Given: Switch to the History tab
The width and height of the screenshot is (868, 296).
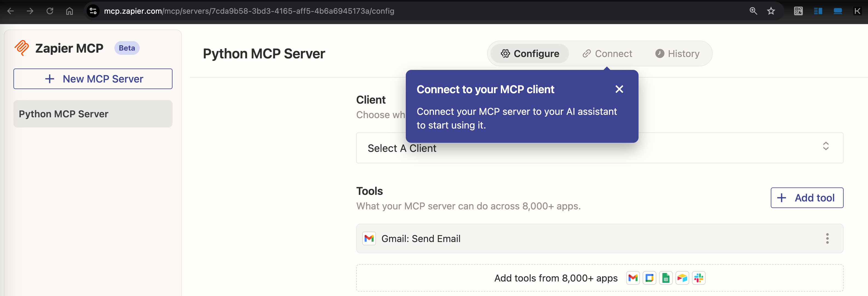Looking at the screenshot, I should (677, 54).
